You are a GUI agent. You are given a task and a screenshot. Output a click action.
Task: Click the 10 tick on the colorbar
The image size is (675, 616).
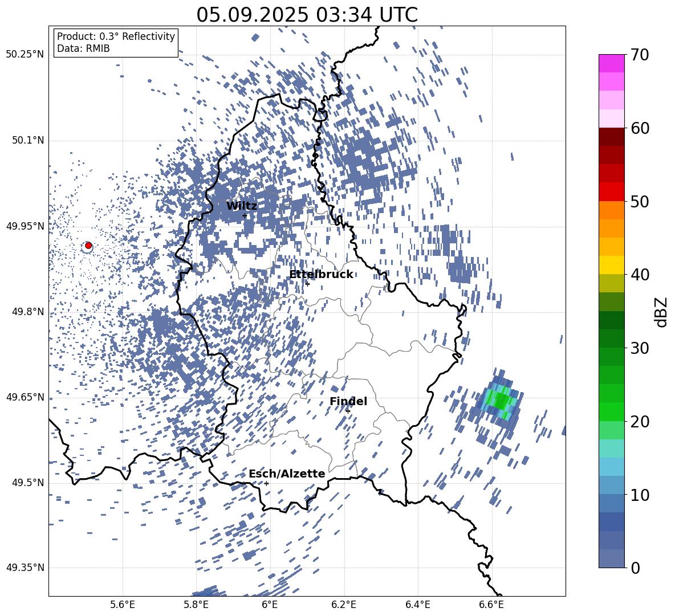tap(640, 495)
